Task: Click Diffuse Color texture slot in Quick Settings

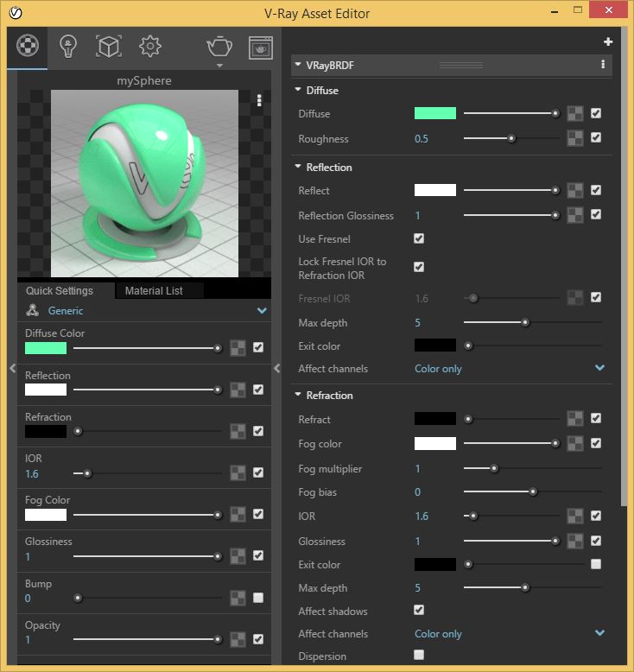Action: (x=238, y=348)
